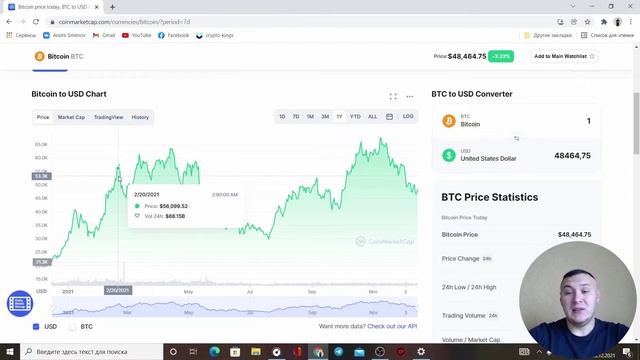This screenshot has width=640, height=360.
Task: Toggle the USD chart checkbox
Action: 36,327
